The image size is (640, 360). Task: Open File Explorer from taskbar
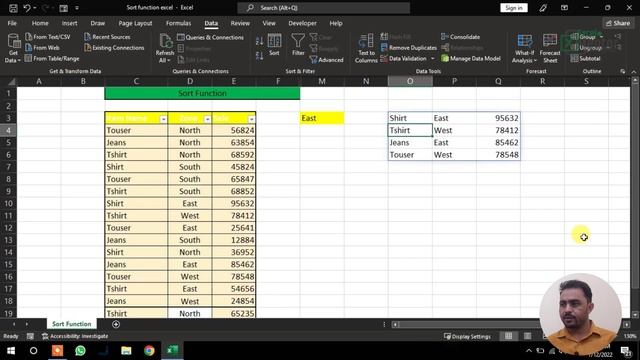tap(126, 351)
